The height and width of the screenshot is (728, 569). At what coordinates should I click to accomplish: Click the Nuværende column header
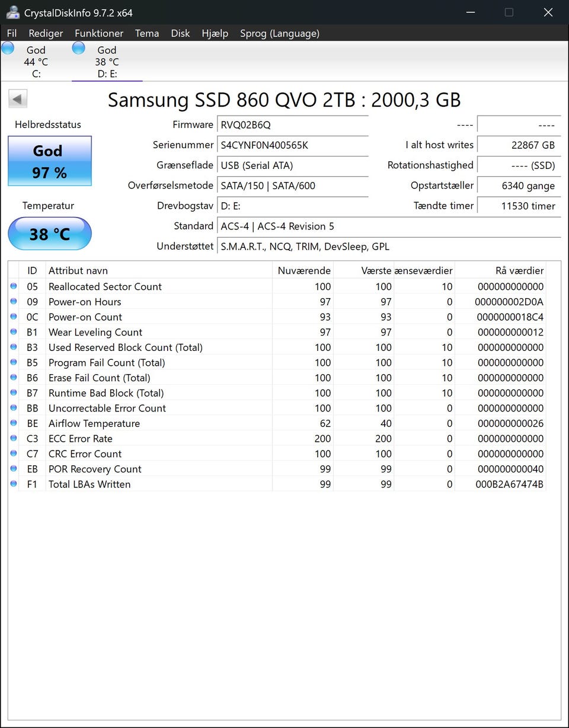(x=303, y=270)
